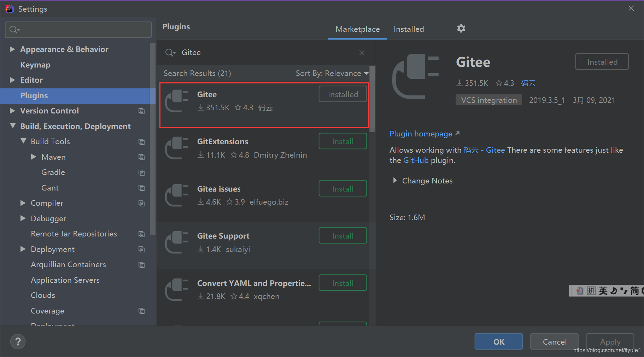Screen dimensions: 644x357
Task: Click the IntelliJ Settings window icon
Action: pos(10,9)
